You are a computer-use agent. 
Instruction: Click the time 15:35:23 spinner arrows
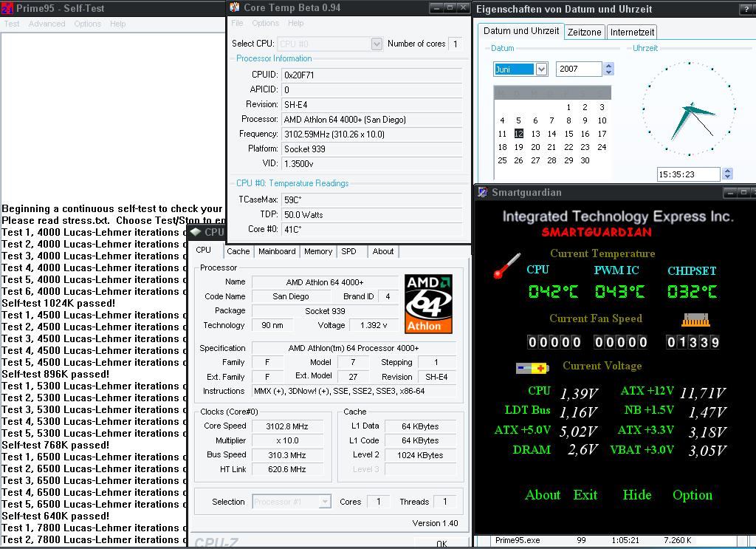click(727, 174)
